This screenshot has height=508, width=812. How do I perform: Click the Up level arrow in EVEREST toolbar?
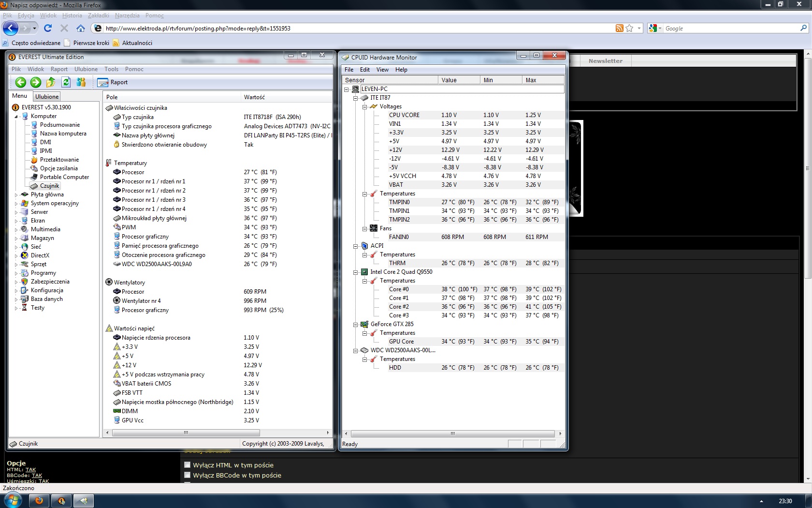click(51, 82)
